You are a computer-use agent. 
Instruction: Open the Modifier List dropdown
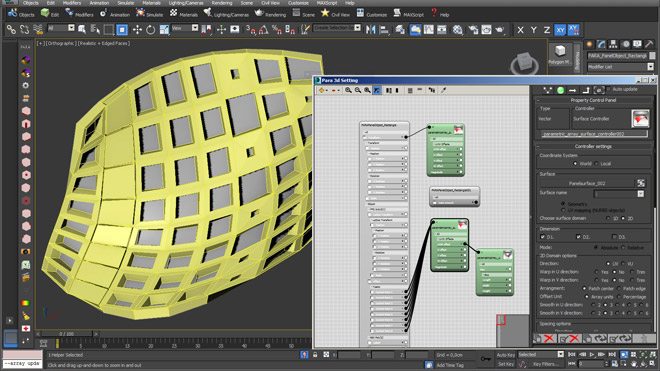[x=620, y=67]
